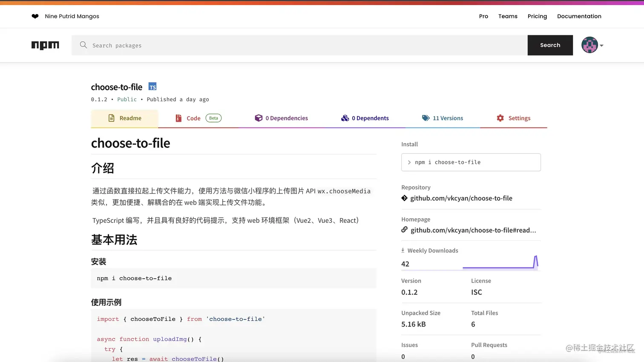Screen dimensions: 644x362
Task: Open the 0 Dependents tab
Action: coord(365,118)
